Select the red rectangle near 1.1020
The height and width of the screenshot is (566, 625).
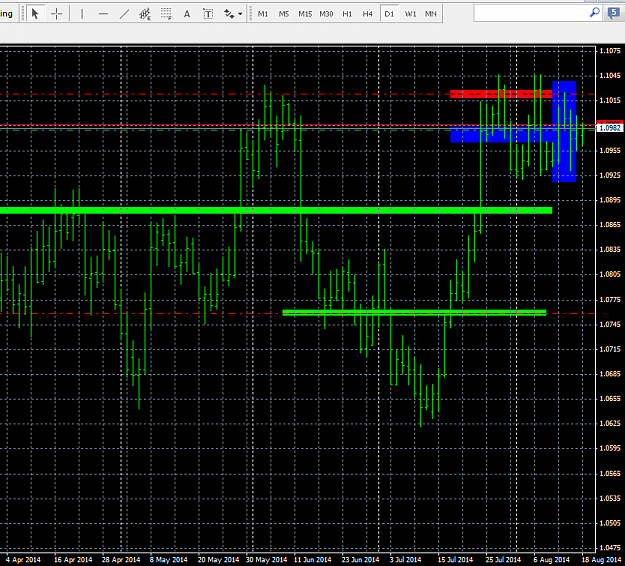pos(501,94)
